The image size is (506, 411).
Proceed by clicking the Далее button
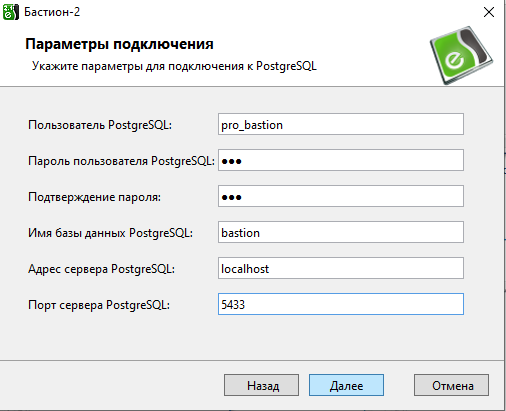coord(346,385)
